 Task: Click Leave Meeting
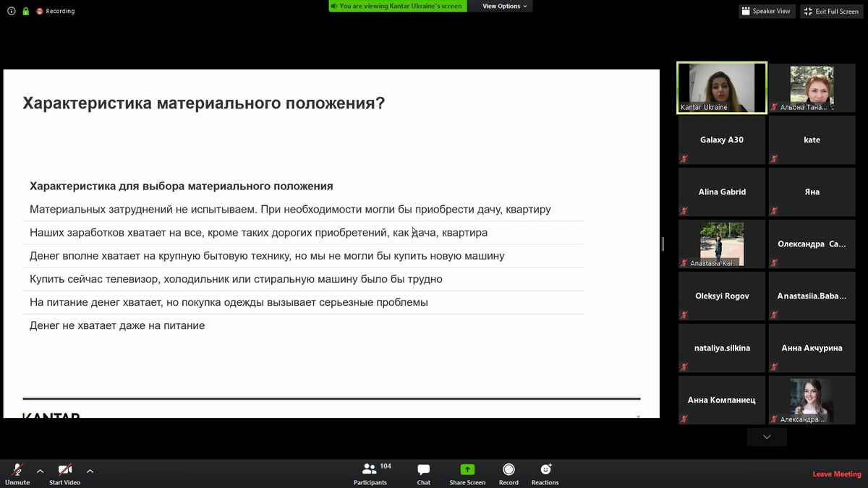point(836,474)
